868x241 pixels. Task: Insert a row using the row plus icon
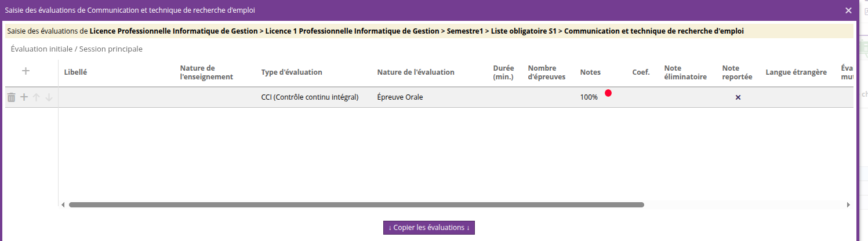(24, 97)
